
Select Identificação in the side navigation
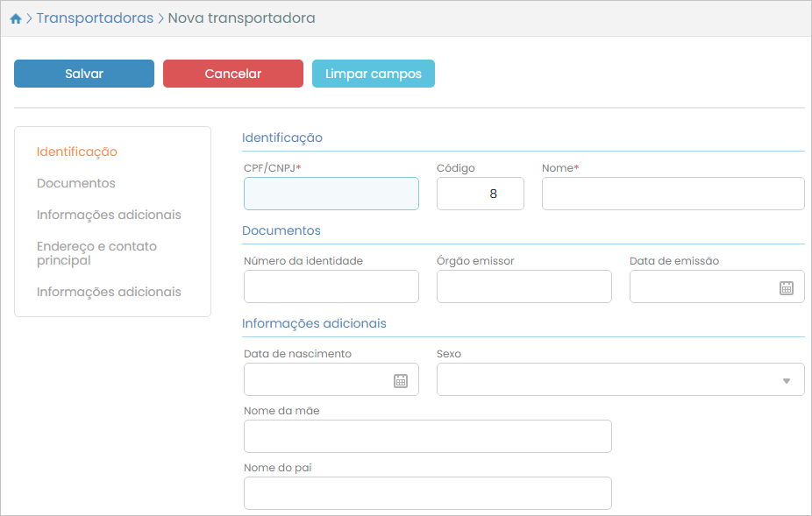(x=77, y=152)
